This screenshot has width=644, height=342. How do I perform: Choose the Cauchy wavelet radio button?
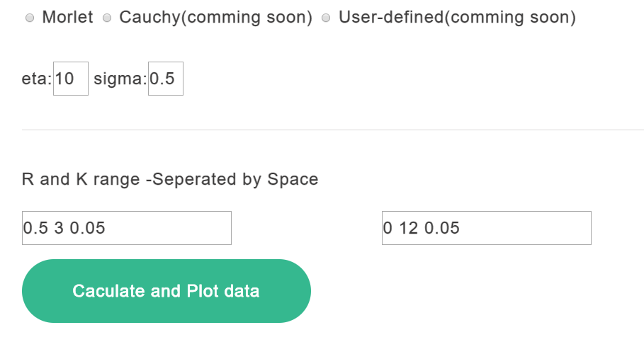[x=107, y=18]
